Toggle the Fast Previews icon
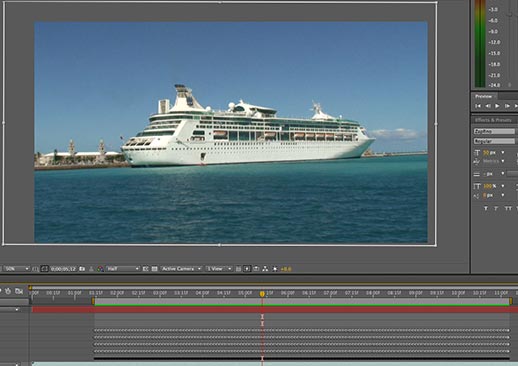 pyautogui.click(x=247, y=269)
